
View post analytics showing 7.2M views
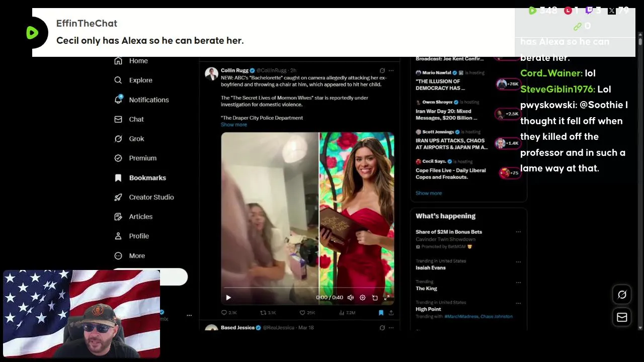point(347,313)
